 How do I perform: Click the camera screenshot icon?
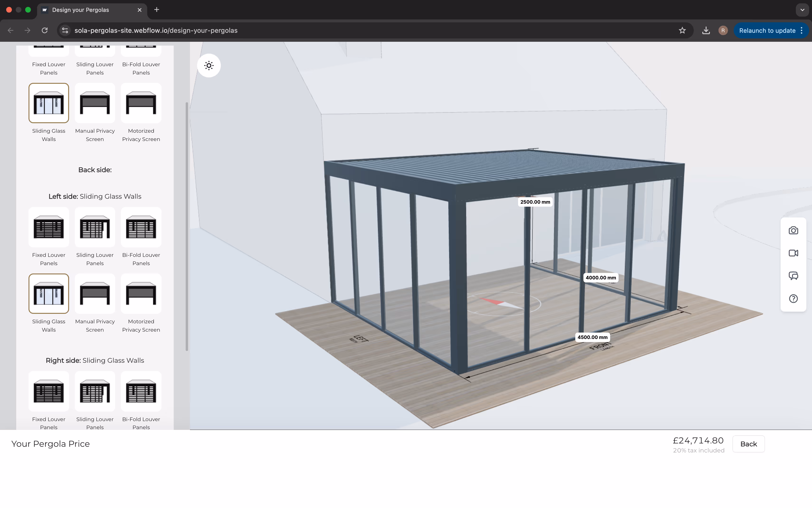tap(793, 230)
